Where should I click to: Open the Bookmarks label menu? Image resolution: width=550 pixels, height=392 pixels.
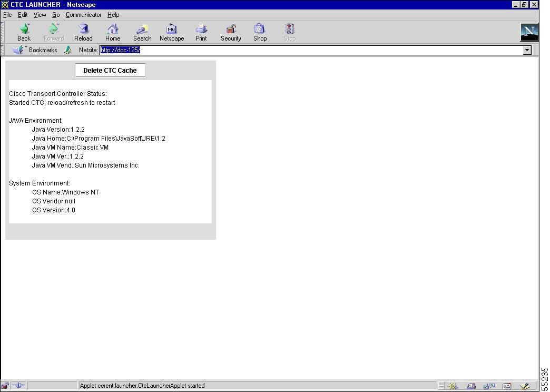pos(43,50)
